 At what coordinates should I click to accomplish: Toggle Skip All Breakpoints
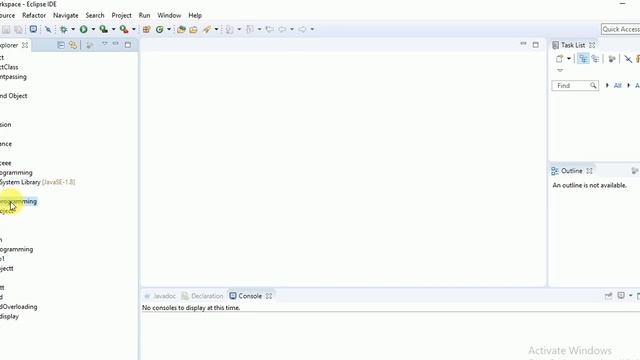(x=48, y=29)
